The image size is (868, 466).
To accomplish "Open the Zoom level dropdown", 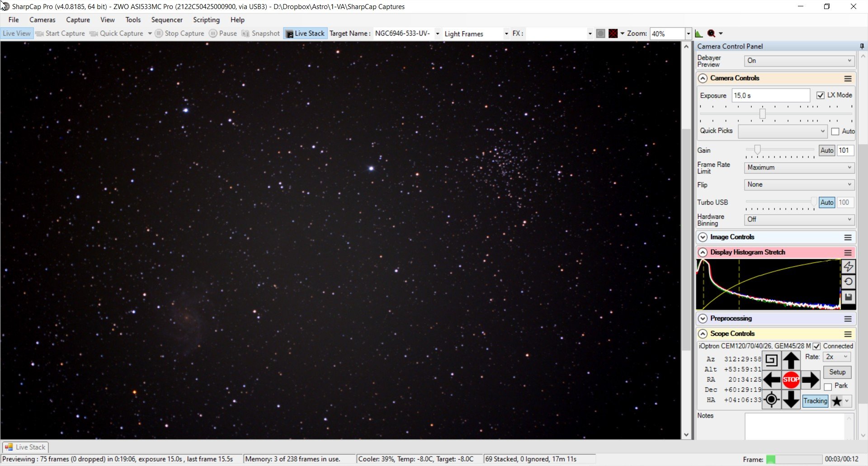I will click(x=688, y=33).
